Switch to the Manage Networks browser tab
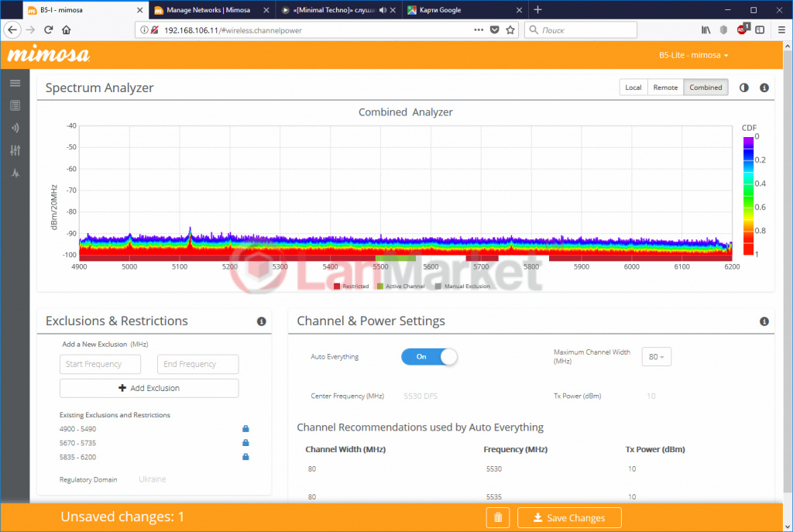Viewport: 793px width, 532px height. pos(209,10)
